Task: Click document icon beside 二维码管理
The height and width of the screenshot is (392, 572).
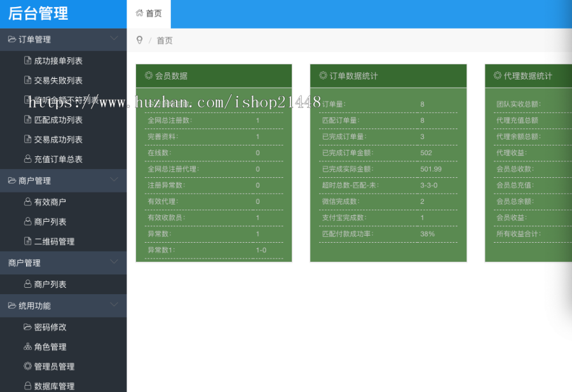Action: [28, 241]
